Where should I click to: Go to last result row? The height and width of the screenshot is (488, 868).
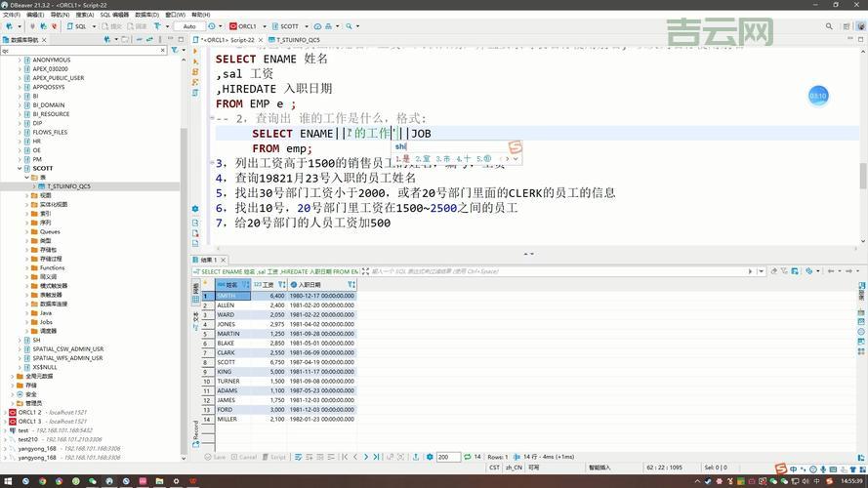click(x=377, y=457)
